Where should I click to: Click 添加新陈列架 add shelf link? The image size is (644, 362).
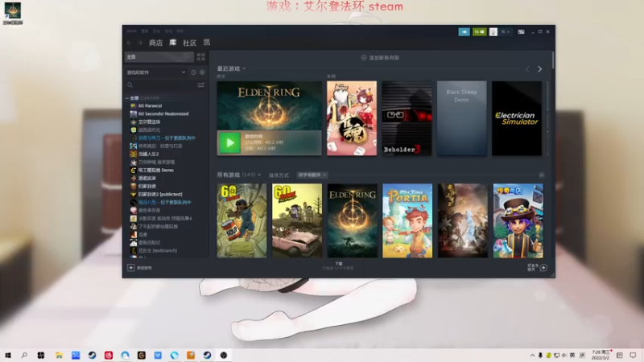tap(380, 58)
